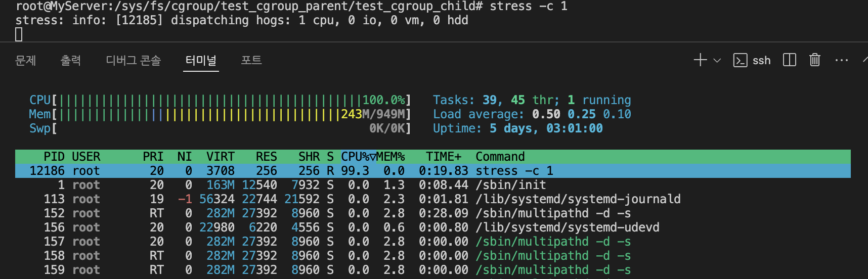
Task: Click the plus icon for new terminal
Action: pos(700,60)
